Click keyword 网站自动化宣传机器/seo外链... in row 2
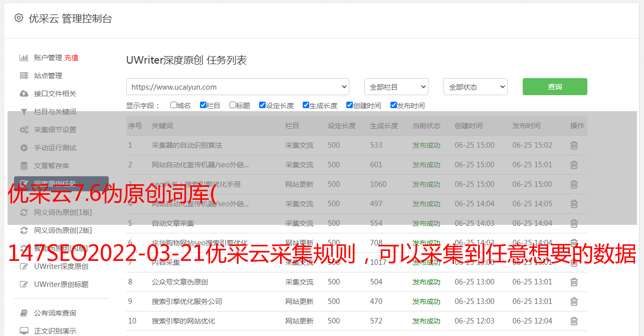Viewport: 644px width, 336px height. pos(200,165)
